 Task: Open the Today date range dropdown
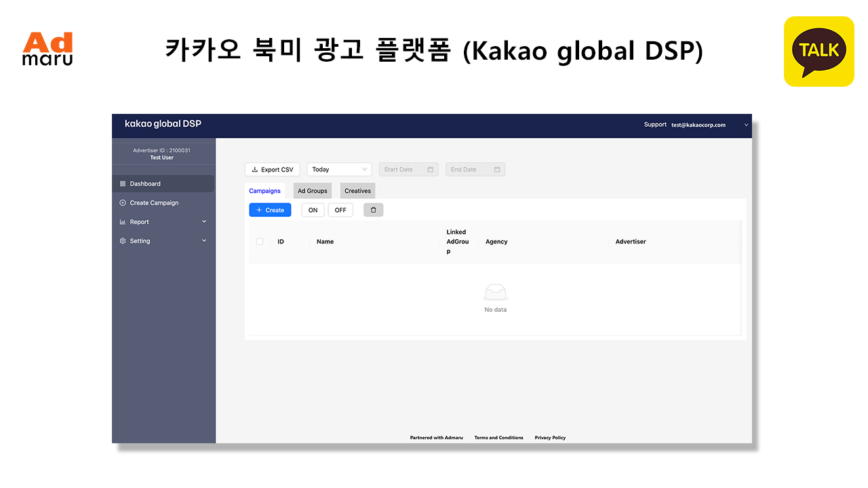pyautogui.click(x=339, y=169)
